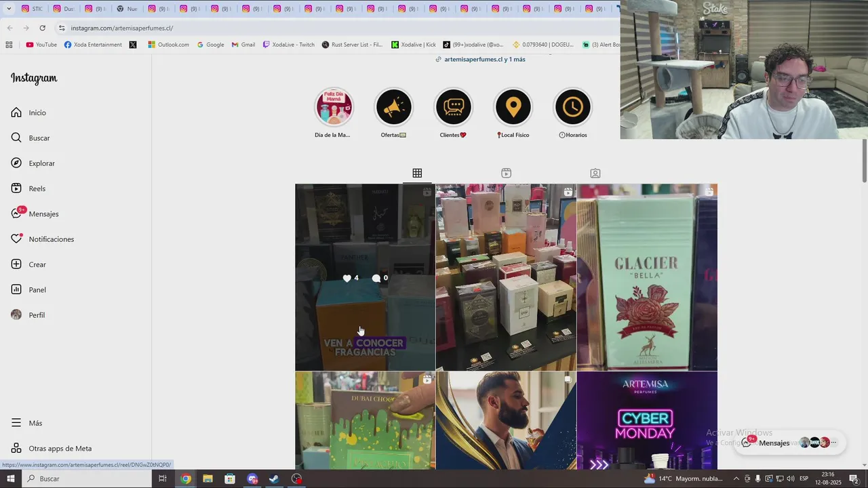Open Microsoft Store taskbar icon
Screen dimensions: 868x488
[230, 479]
